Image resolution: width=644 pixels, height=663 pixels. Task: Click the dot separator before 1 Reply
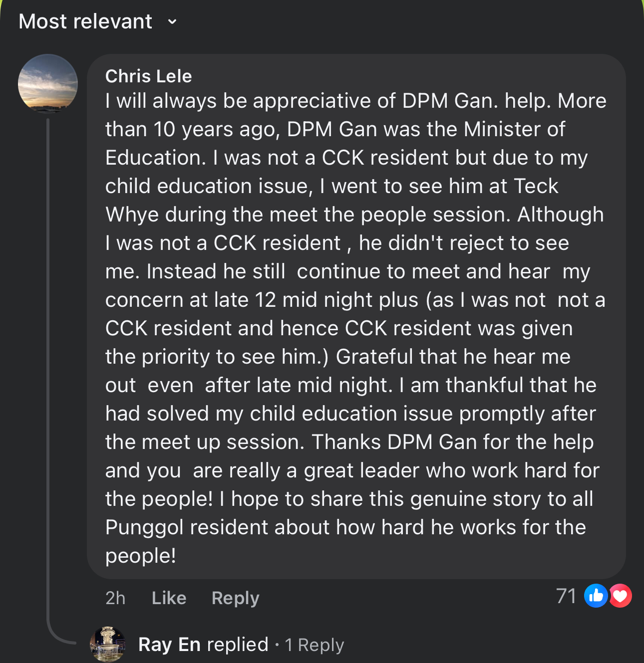tap(277, 645)
